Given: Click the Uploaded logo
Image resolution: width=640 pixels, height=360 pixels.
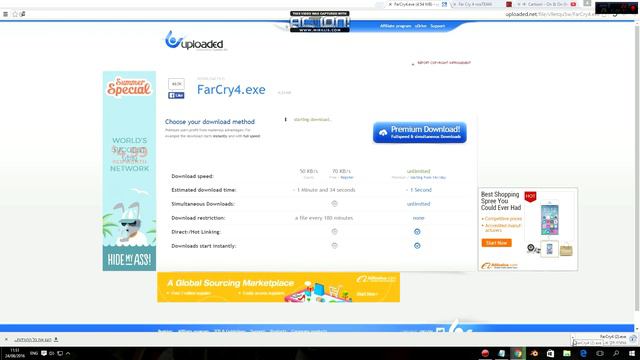Looking at the screenshot, I should point(194,41).
